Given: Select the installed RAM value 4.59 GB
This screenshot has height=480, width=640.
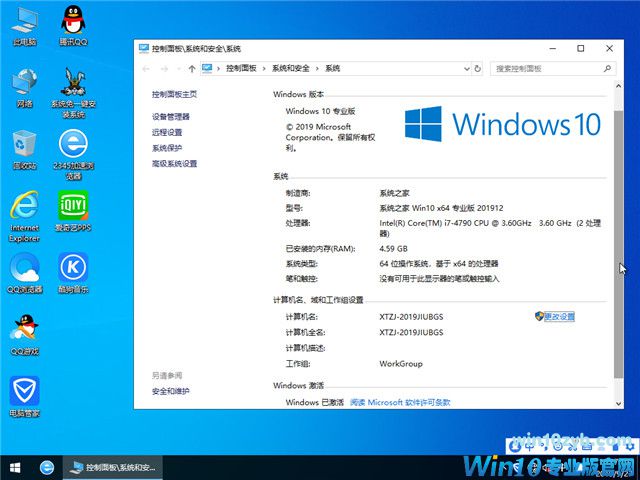Looking at the screenshot, I should click(393, 249).
